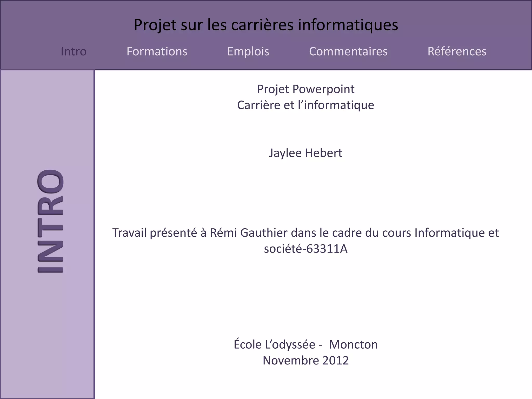532x399 pixels.
Task: Jump to the Références tab
Action: [457, 51]
